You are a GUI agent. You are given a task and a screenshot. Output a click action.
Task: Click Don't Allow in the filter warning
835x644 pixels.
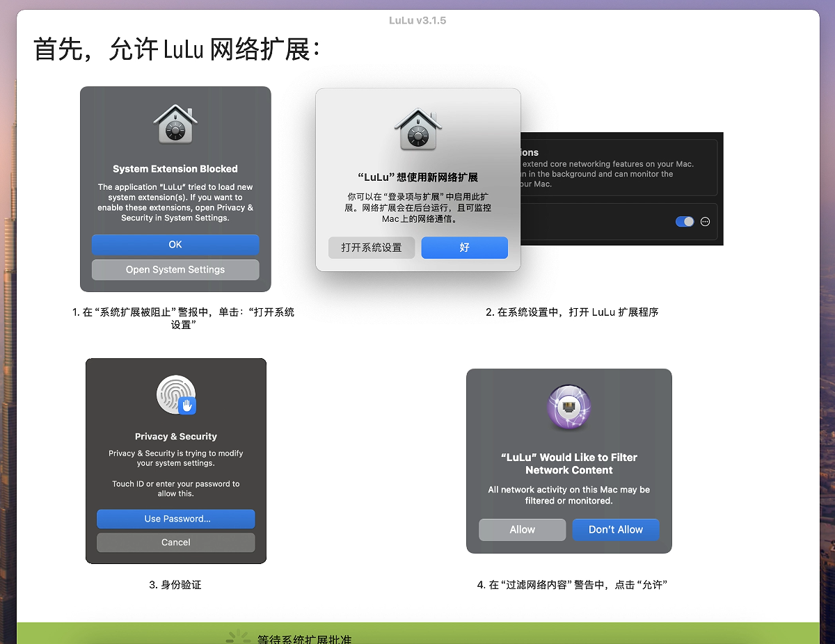[x=615, y=529]
